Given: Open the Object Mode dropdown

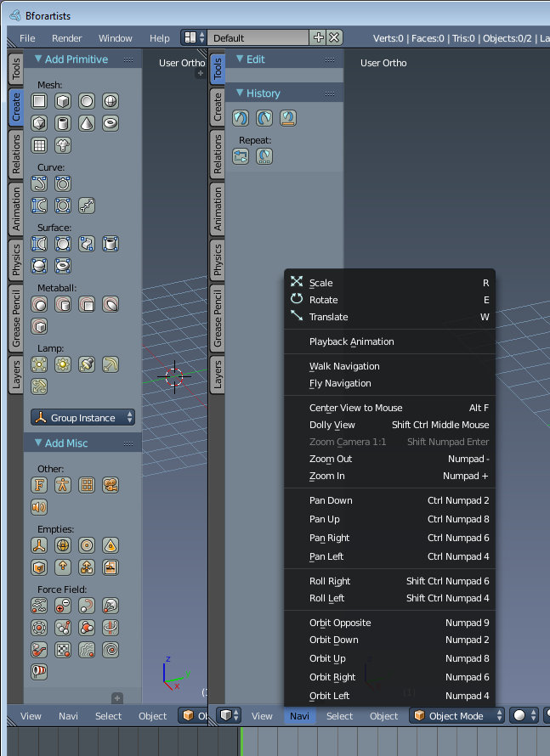Looking at the screenshot, I should (x=459, y=716).
